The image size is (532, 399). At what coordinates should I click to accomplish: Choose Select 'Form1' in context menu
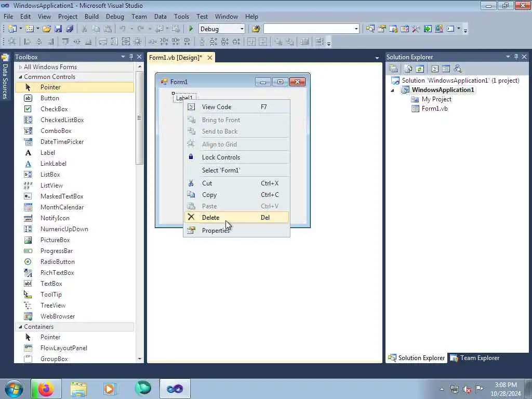pos(236,170)
